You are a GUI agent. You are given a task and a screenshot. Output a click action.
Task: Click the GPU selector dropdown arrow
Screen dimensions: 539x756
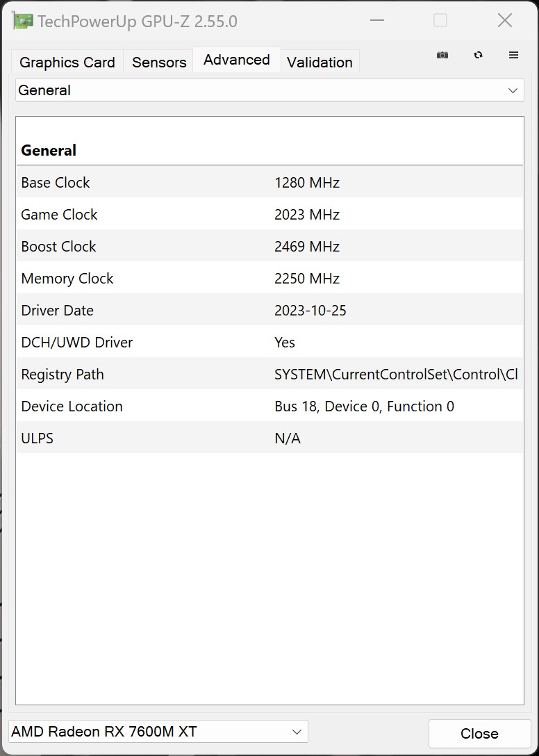297,732
